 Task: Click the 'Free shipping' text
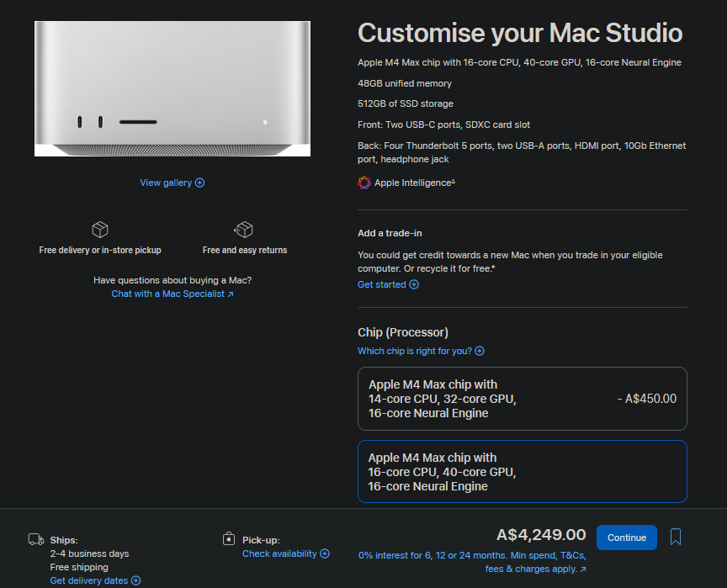79,567
